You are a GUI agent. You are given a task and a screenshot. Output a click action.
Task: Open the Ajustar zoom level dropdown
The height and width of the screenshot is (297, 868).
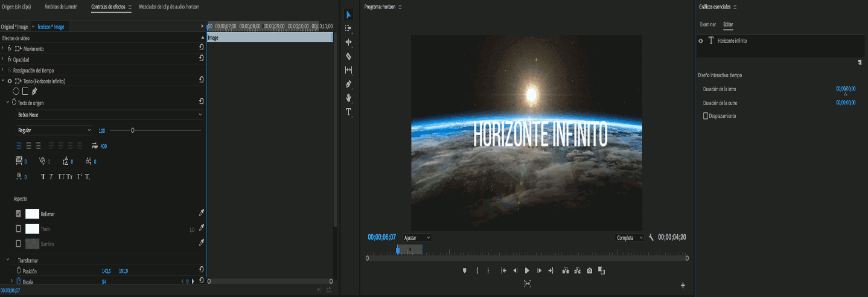pos(416,238)
